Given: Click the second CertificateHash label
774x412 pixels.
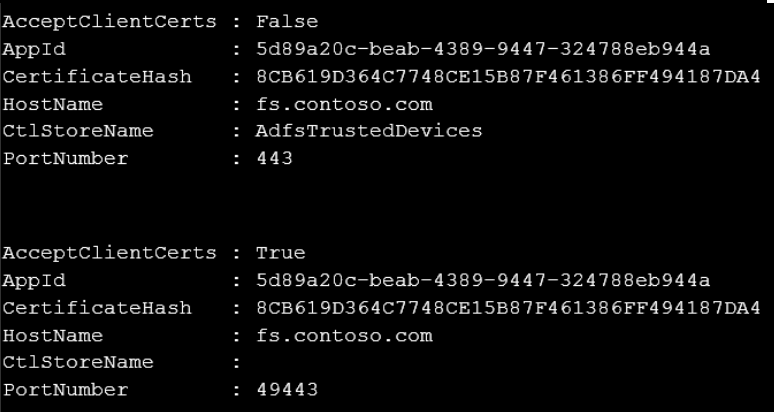Looking at the screenshot, I should [97, 308].
